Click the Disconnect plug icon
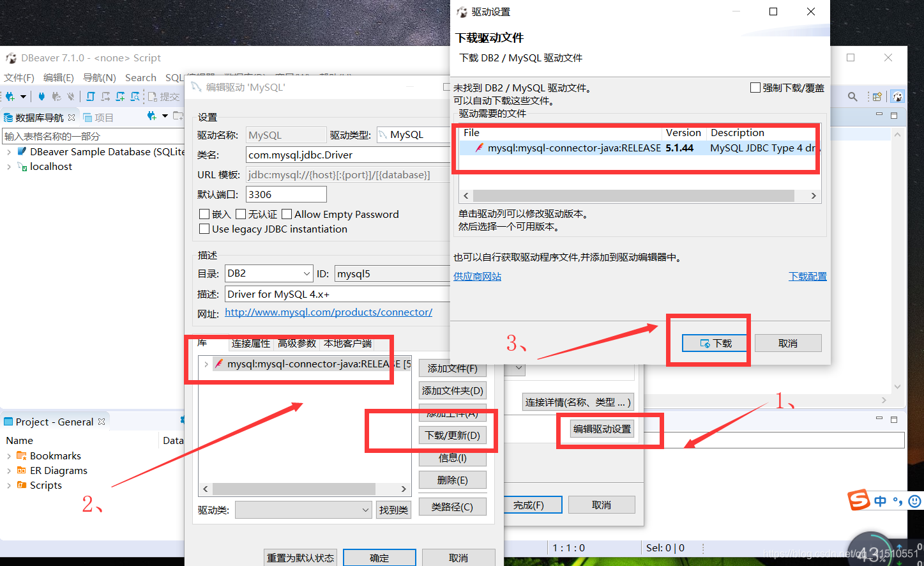 70,96
